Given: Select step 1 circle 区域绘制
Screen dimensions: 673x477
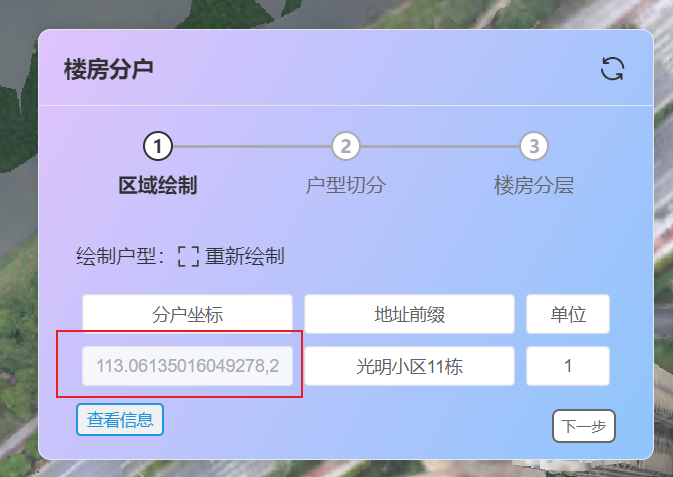Looking at the screenshot, I should (158, 146).
